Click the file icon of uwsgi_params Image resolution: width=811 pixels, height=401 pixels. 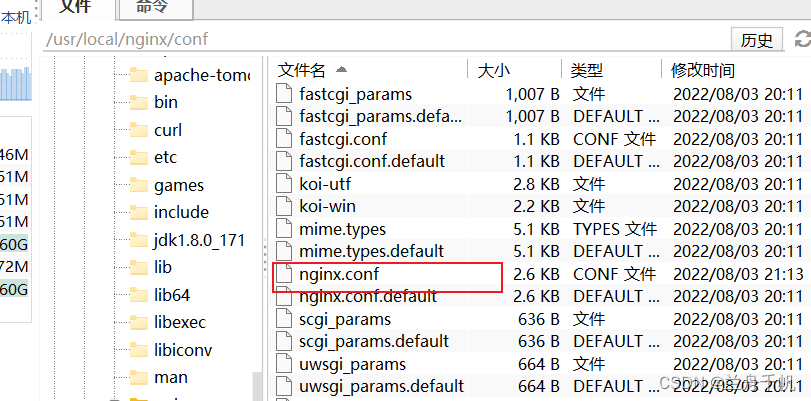click(x=283, y=364)
